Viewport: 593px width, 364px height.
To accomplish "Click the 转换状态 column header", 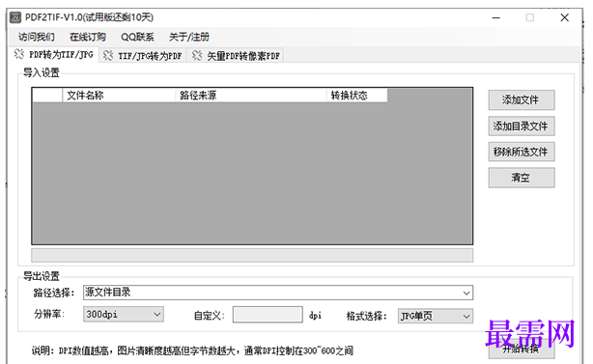I will pyautogui.click(x=356, y=96).
